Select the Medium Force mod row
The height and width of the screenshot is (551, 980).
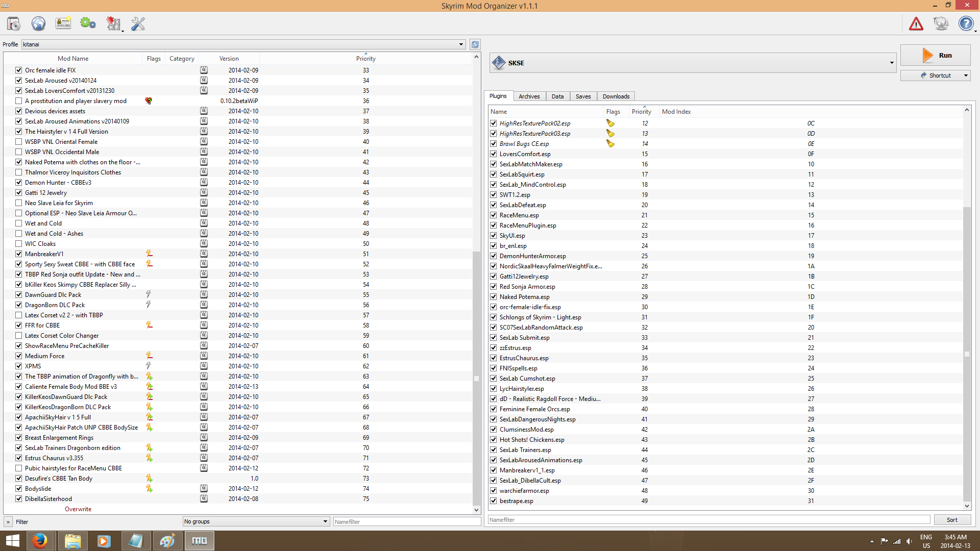click(x=238, y=356)
